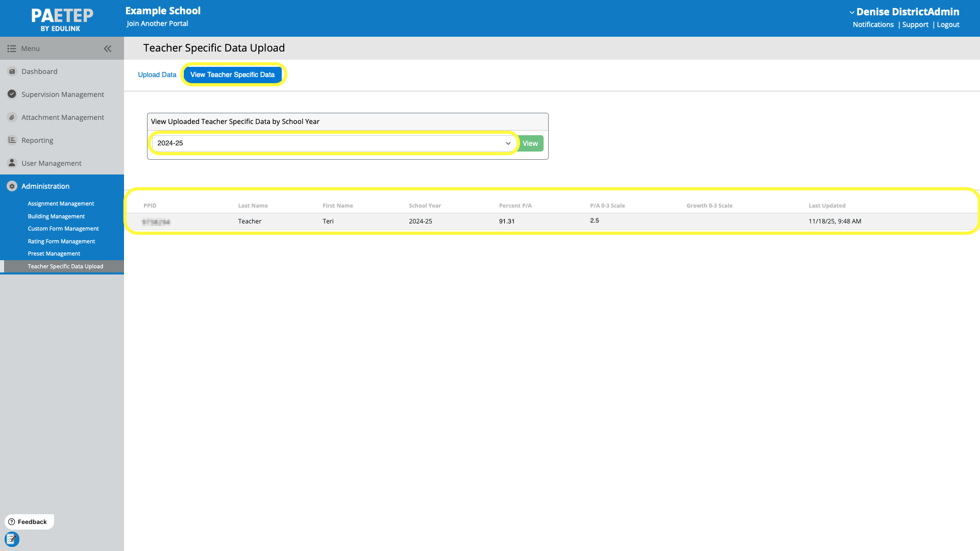
Task: Click the First Name column header
Action: 337,206
